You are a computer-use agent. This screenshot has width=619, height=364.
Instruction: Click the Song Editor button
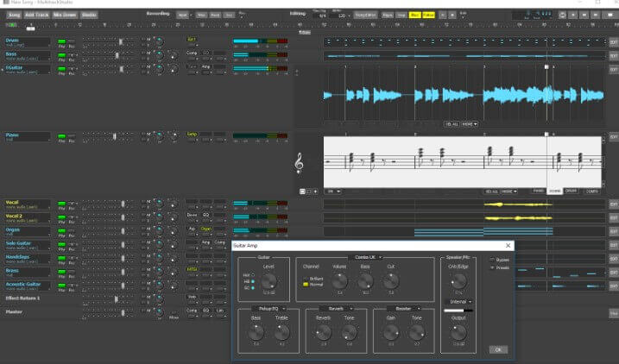(x=365, y=15)
